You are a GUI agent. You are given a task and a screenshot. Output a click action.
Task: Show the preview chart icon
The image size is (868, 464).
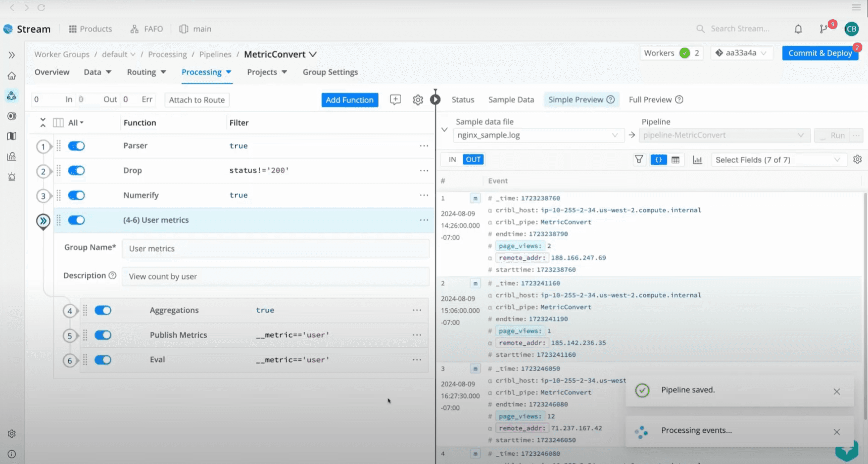point(697,160)
